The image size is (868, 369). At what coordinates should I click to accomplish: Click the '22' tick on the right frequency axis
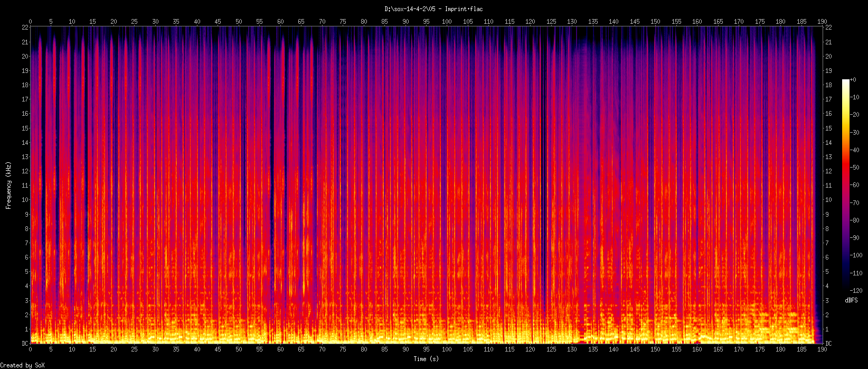coord(828,27)
